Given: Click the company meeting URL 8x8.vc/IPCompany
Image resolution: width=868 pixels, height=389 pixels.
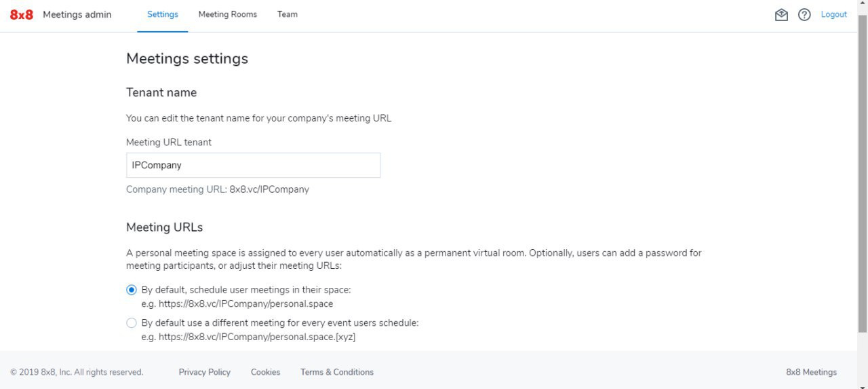Looking at the screenshot, I should [x=269, y=189].
